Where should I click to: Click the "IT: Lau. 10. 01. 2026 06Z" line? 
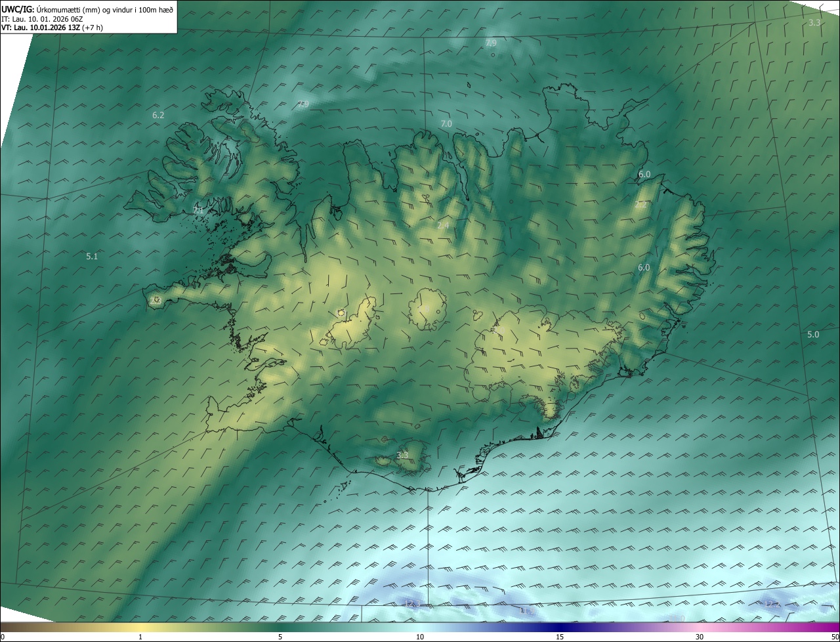(42, 18)
